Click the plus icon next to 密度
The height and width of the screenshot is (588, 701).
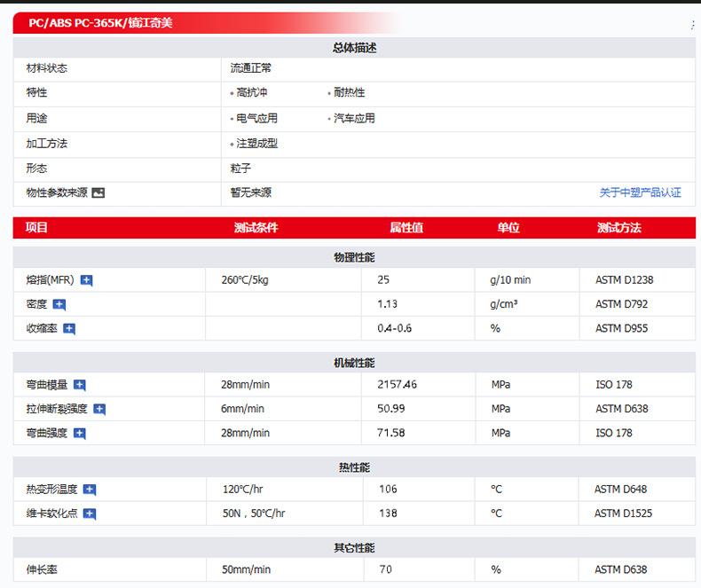[59, 304]
